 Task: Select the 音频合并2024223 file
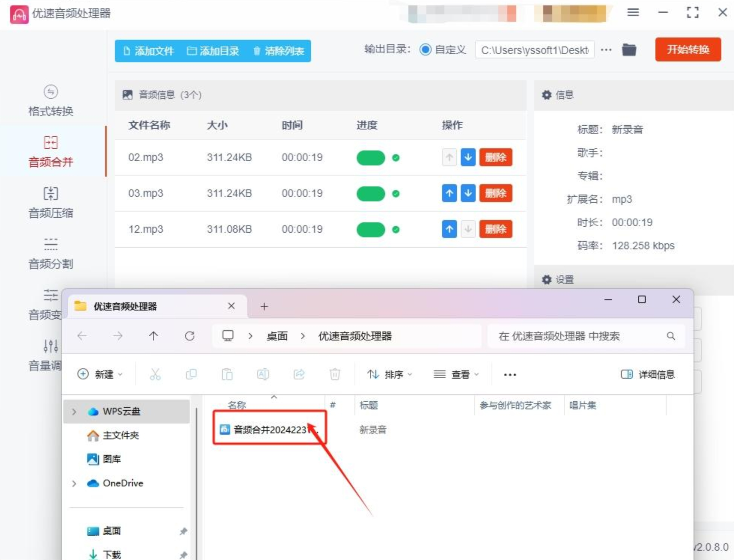(x=269, y=429)
